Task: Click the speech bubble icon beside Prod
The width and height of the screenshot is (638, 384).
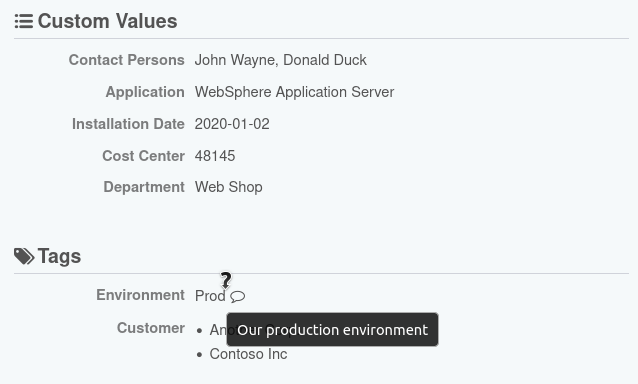Action: (x=237, y=297)
